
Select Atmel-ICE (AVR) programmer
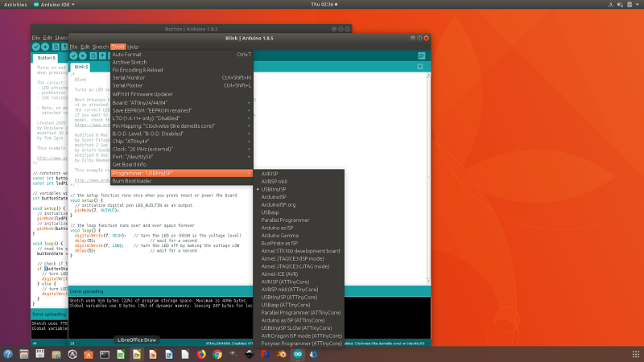pyautogui.click(x=299, y=274)
